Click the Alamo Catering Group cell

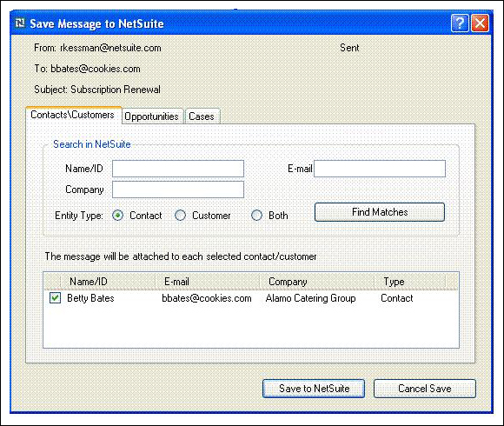[x=311, y=298]
